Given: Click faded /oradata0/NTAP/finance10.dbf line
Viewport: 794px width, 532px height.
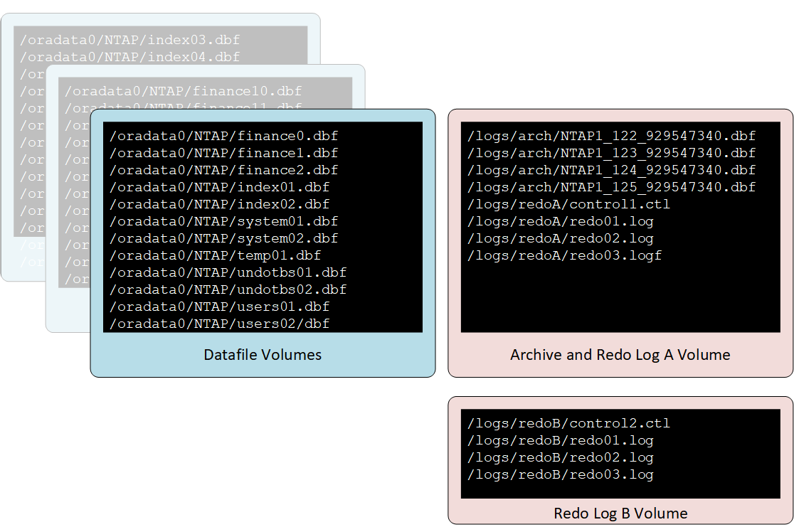Looking at the screenshot, I should point(184,91).
